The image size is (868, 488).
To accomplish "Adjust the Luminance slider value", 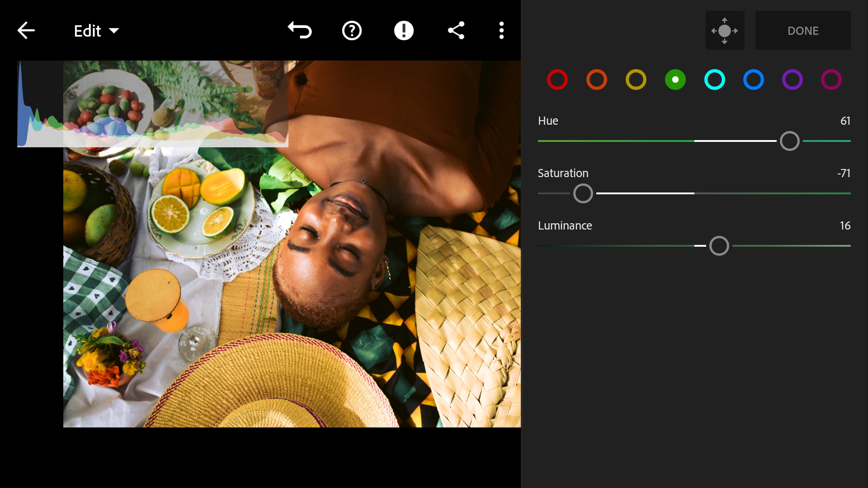I will tap(719, 245).
